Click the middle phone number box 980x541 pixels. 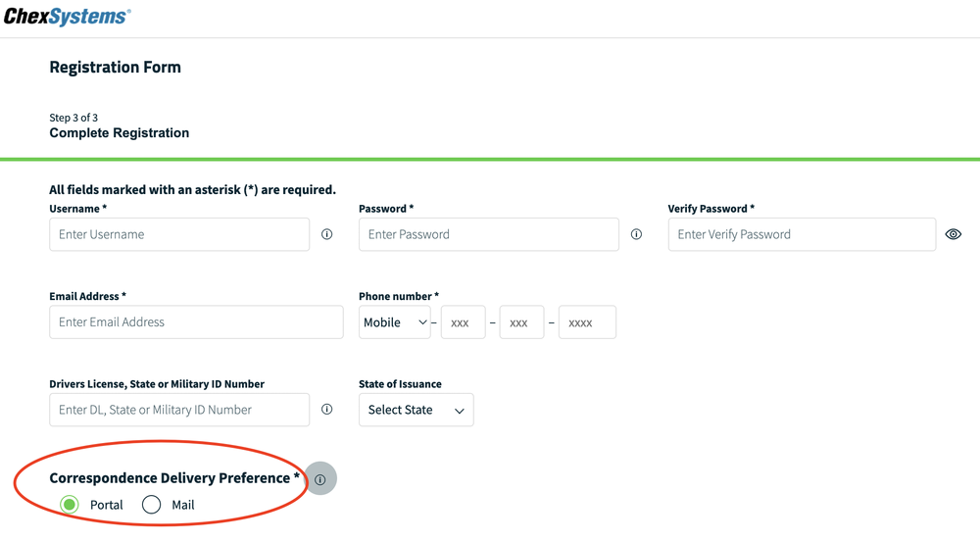pyautogui.click(x=522, y=322)
